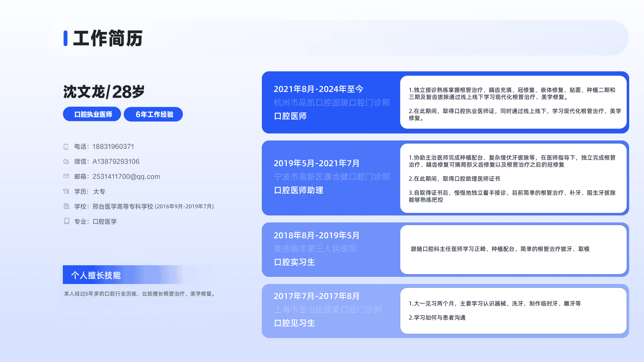This screenshot has width=644, height=362.
Task: Click the 6年工作经验 pill badge
Action: (x=153, y=114)
